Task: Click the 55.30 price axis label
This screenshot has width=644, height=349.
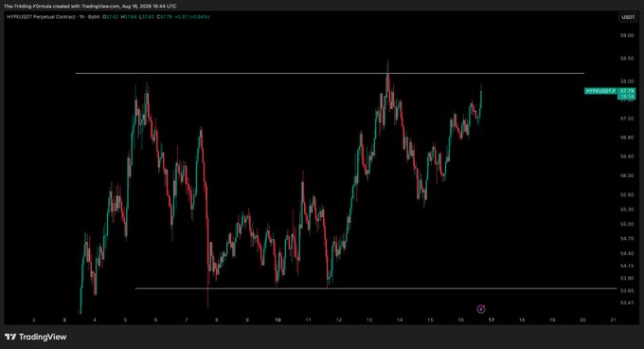Action: 627,210
